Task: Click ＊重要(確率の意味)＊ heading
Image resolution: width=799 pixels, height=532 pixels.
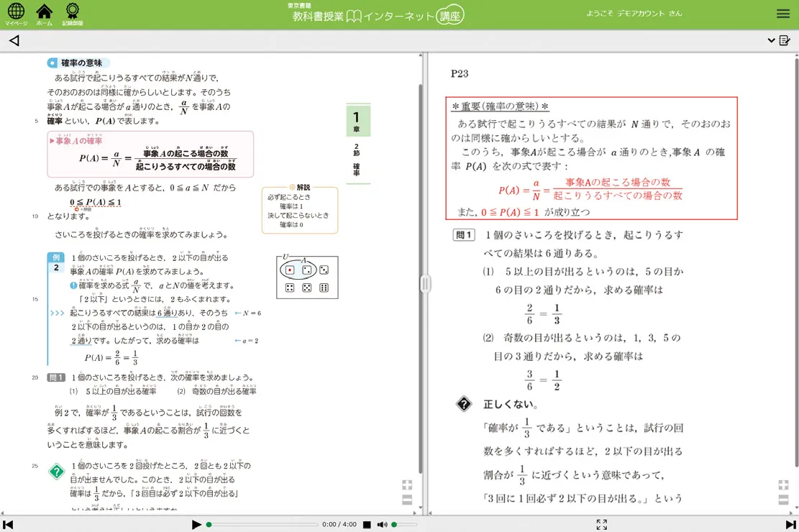Action: pos(500,106)
